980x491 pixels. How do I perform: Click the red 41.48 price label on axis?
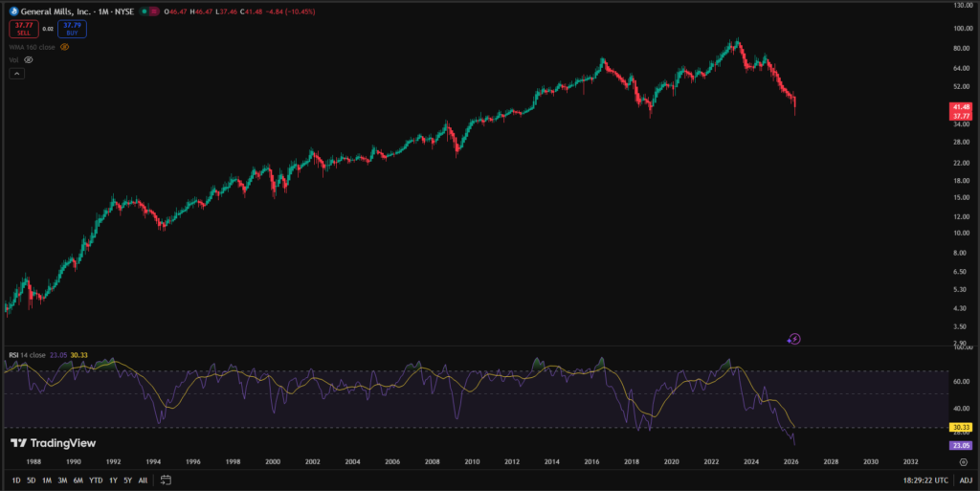click(961, 107)
